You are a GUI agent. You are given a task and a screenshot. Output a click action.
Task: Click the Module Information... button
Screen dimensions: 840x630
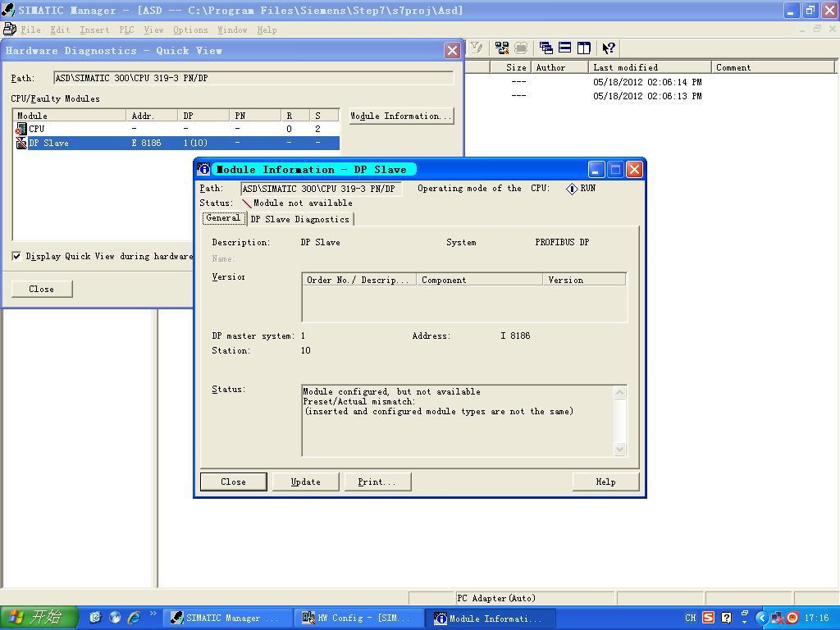click(x=401, y=116)
